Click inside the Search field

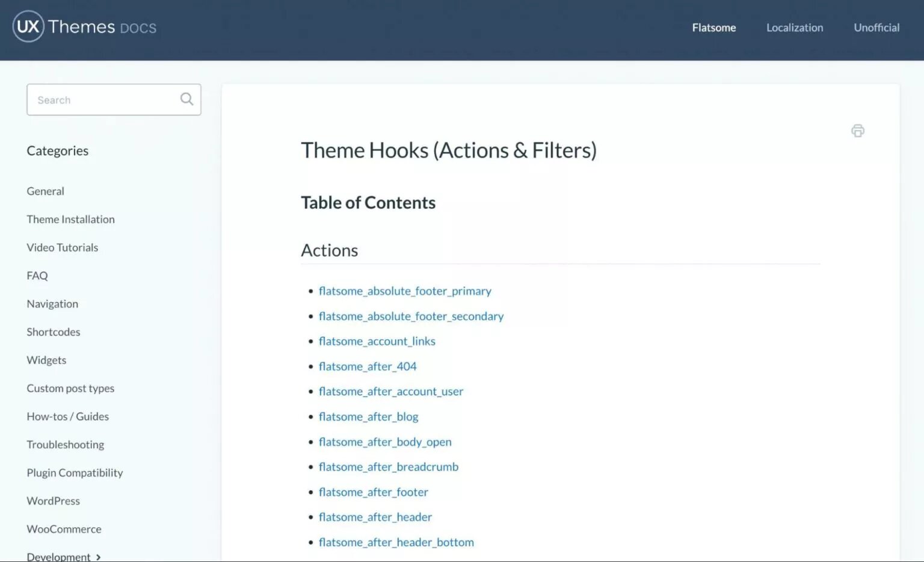click(x=96, y=100)
